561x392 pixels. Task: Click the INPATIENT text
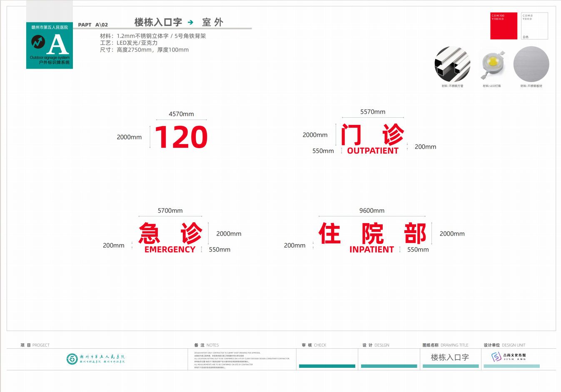click(x=372, y=249)
